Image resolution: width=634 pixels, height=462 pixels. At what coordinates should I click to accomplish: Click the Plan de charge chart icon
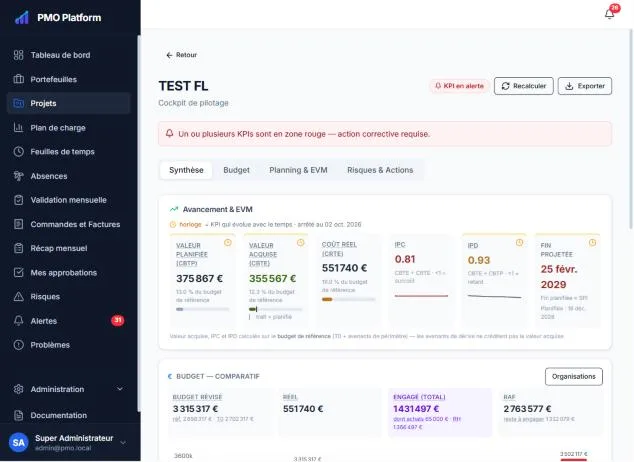tap(19, 128)
